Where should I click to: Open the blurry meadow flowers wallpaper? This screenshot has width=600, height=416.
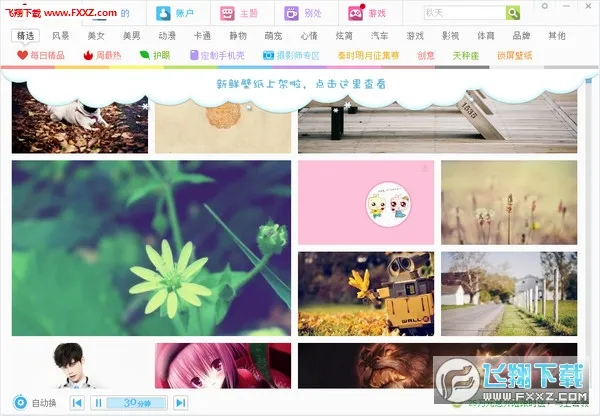coord(509,202)
